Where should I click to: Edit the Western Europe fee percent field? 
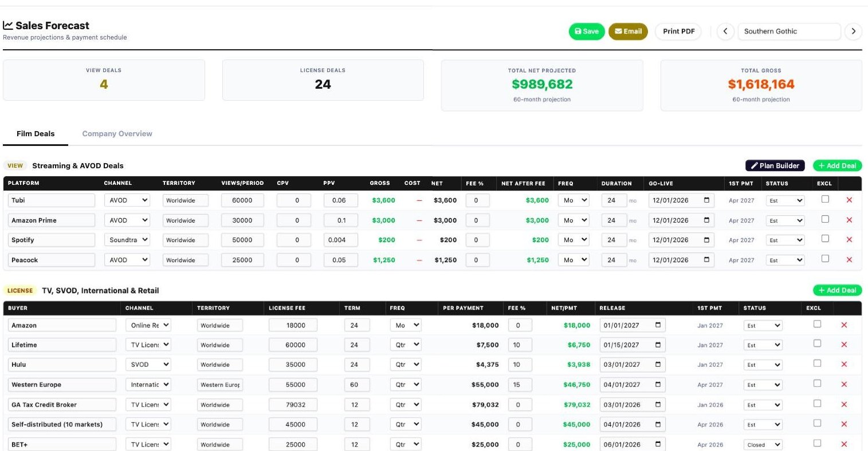click(520, 385)
